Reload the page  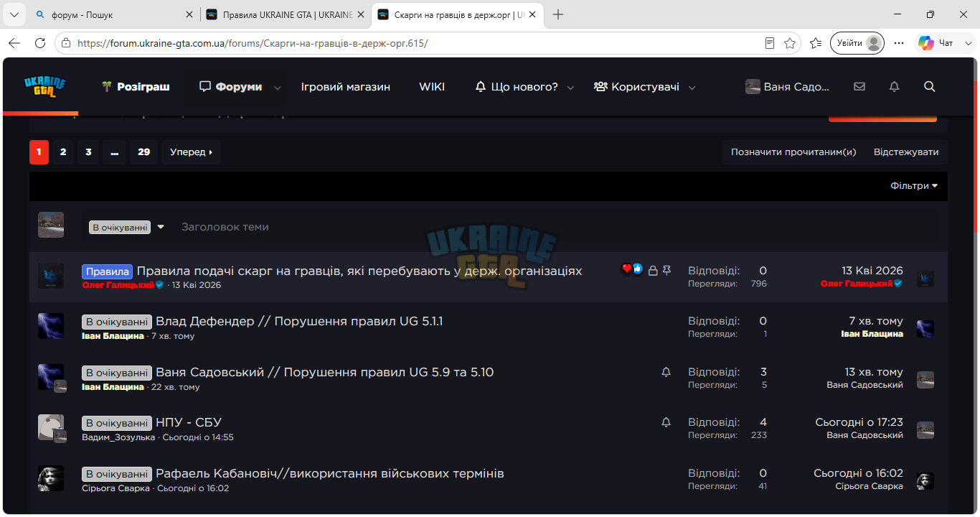pyautogui.click(x=39, y=43)
